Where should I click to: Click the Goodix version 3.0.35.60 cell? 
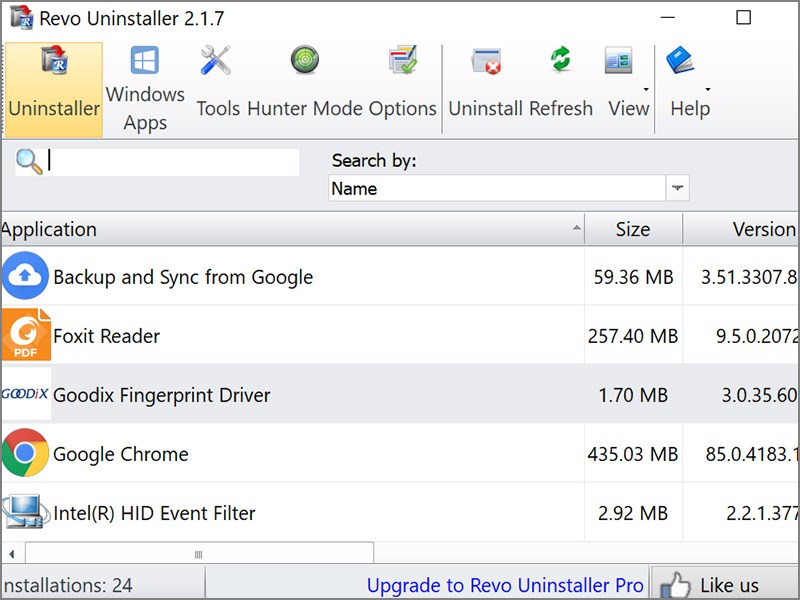[741, 395]
